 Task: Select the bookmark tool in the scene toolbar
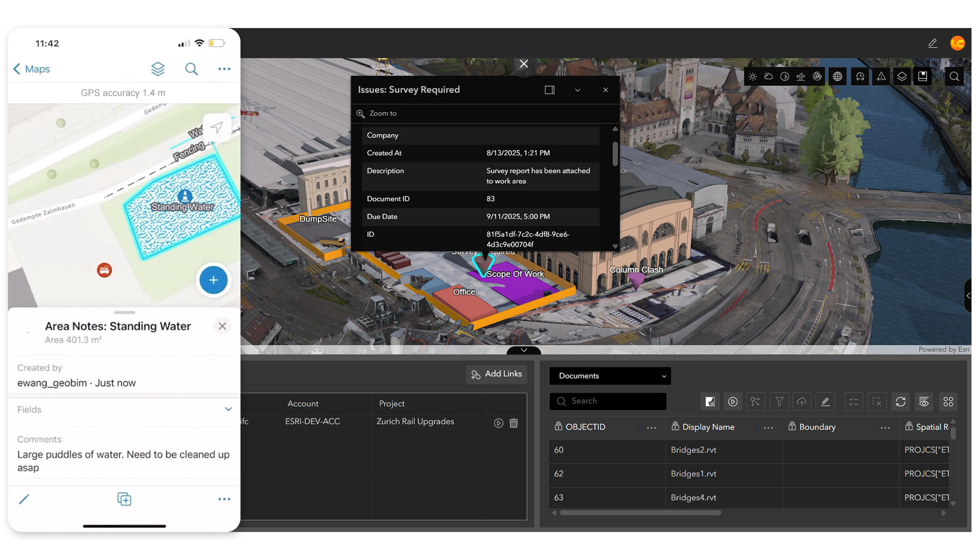[923, 76]
